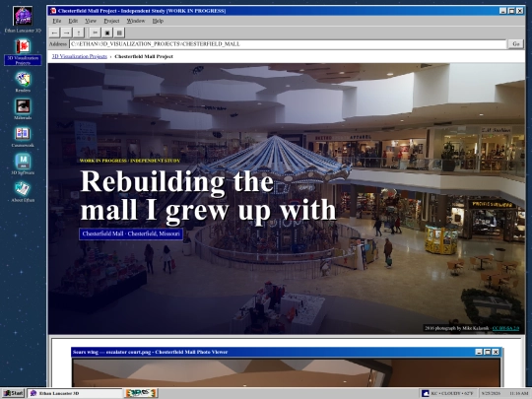Click the '2016 photograph by Mike Kalasnik' credit

[457, 328]
